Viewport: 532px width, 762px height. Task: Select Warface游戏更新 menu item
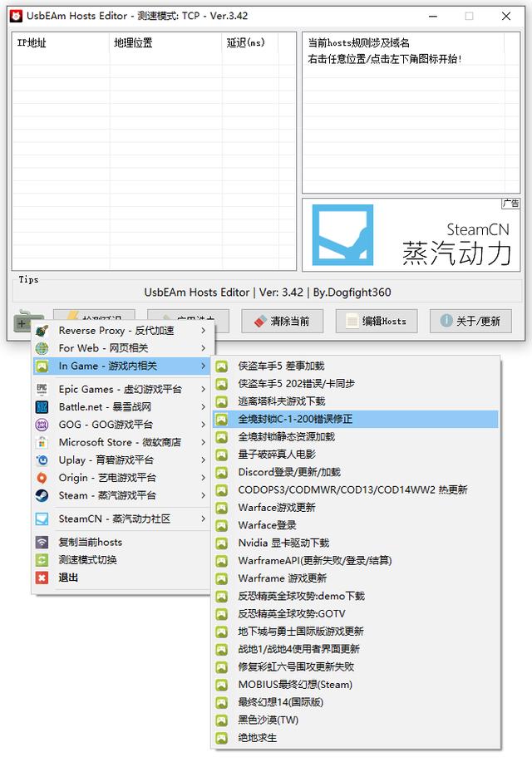[x=356, y=508]
